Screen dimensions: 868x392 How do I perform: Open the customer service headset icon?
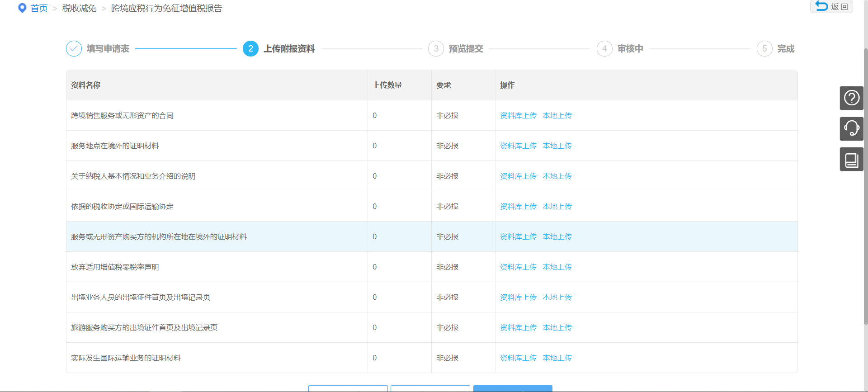(852, 128)
